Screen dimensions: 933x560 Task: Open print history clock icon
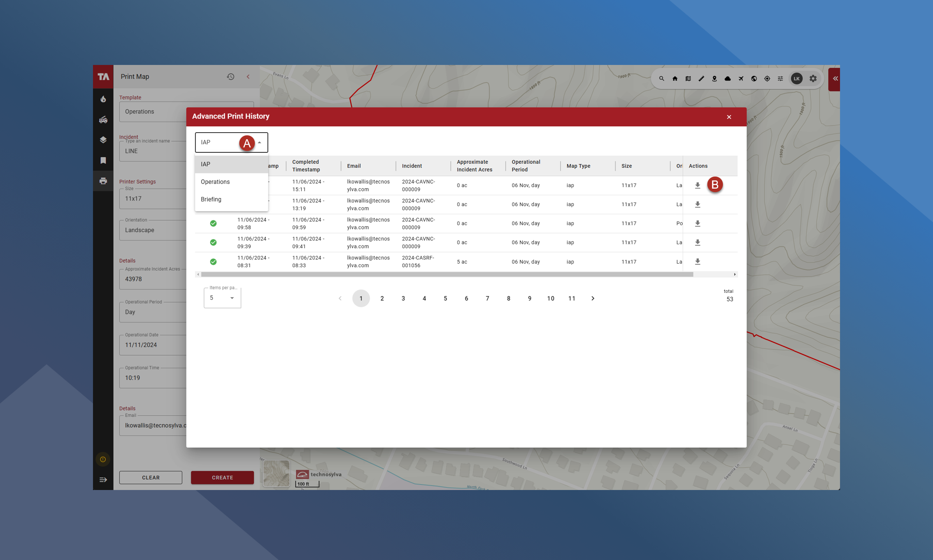230,77
